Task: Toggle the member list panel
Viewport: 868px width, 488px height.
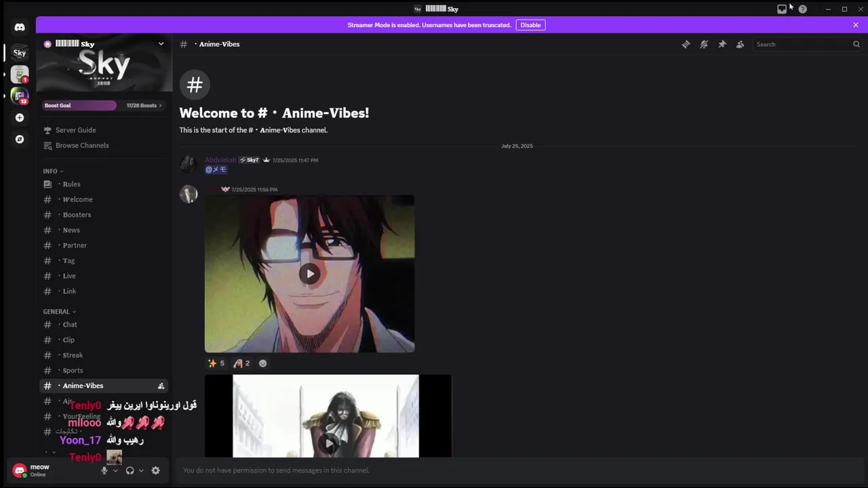Action: (x=740, y=44)
